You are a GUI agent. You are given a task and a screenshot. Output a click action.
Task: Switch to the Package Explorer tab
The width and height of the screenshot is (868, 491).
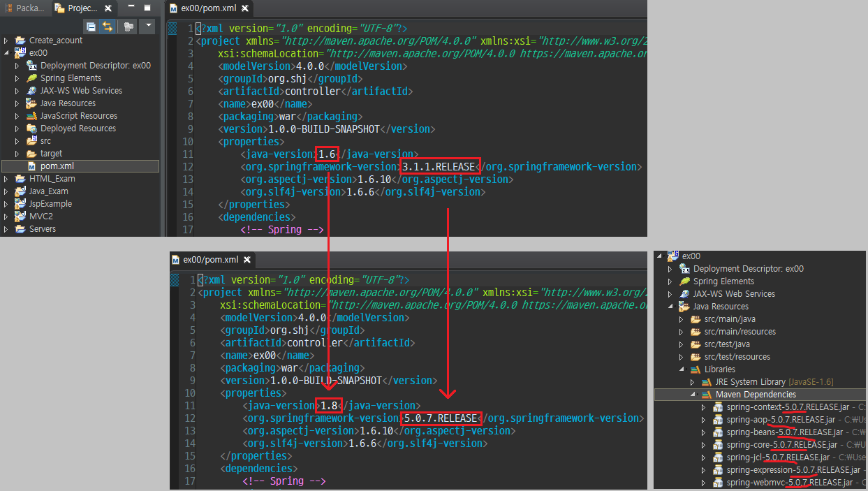coord(25,8)
